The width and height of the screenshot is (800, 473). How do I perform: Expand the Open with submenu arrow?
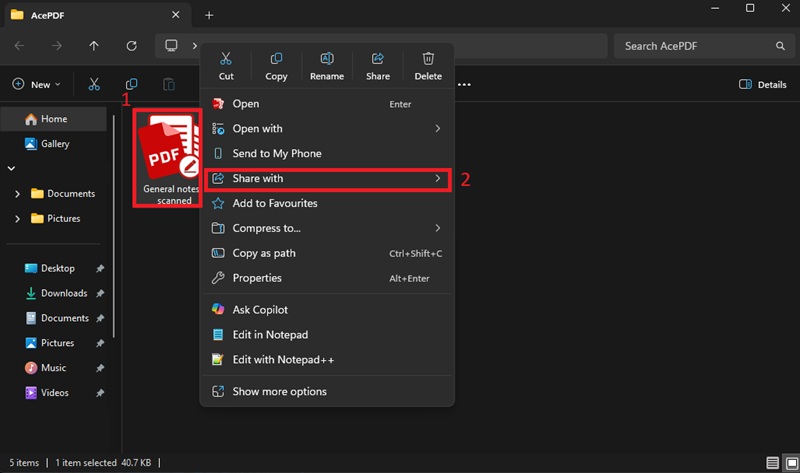coord(437,129)
